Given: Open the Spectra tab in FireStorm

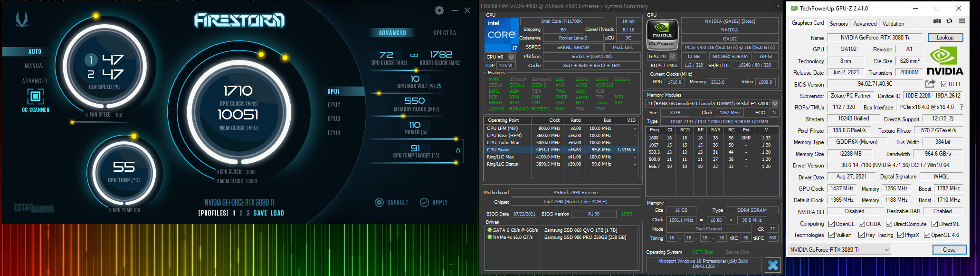Looking at the screenshot, I should pyautogui.click(x=445, y=33).
